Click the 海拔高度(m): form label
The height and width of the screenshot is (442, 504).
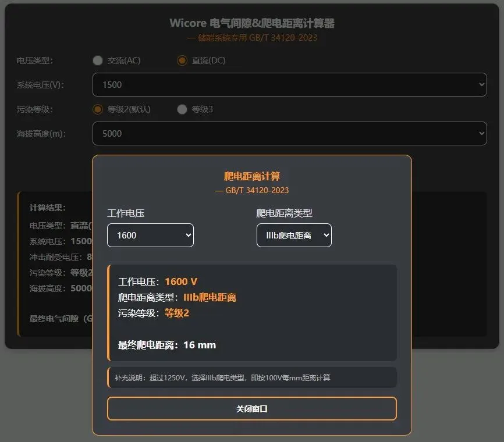pyautogui.click(x=41, y=134)
